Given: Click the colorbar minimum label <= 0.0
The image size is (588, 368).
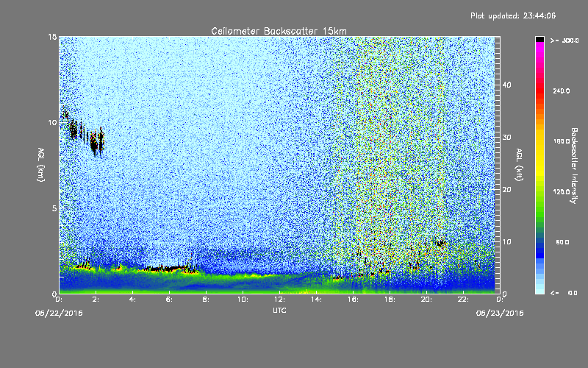Looking at the screenshot, I should point(564,293).
